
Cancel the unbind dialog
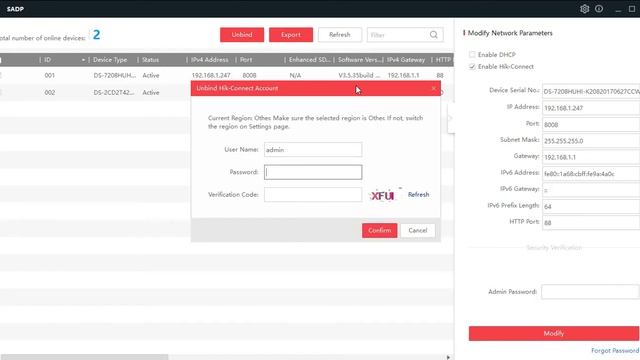[418, 230]
